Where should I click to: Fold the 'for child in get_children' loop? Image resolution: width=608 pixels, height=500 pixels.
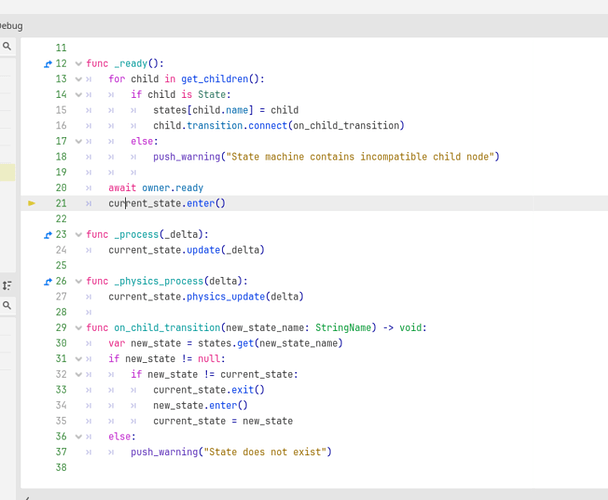(78, 79)
